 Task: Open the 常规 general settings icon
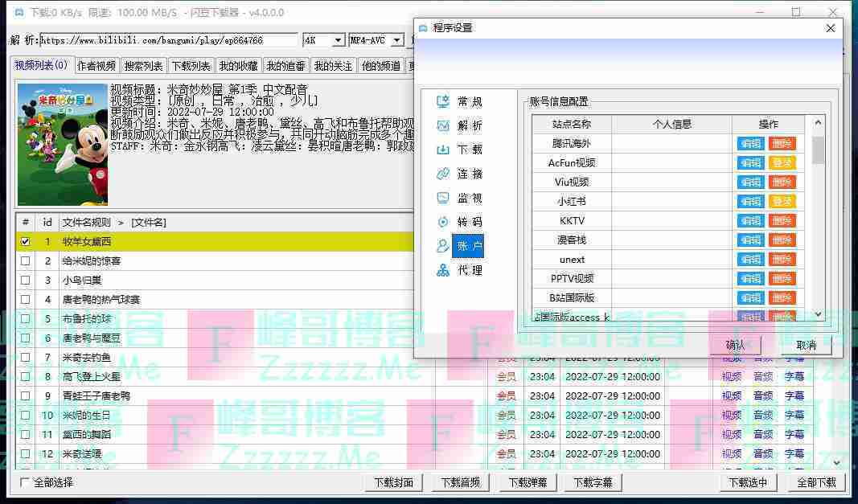443,102
